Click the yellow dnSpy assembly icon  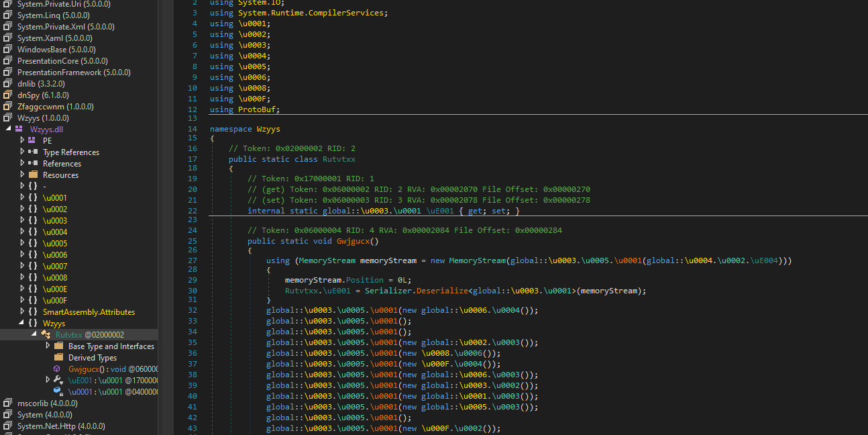pyautogui.click(x=7, y=95)
